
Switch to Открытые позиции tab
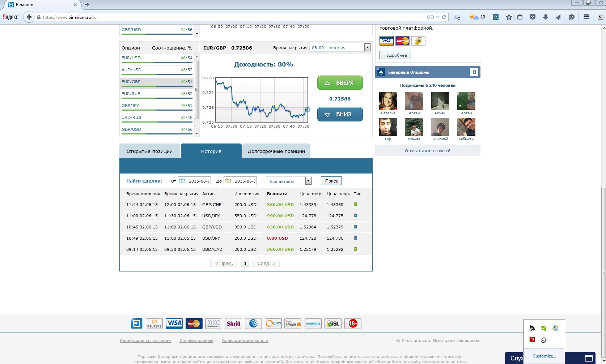click(149, 151)
